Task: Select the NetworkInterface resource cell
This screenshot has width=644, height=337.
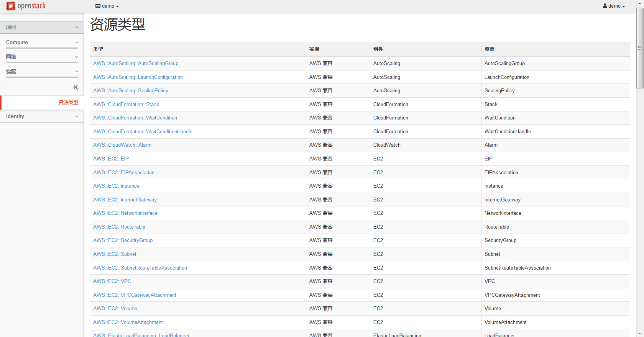Action: (x=555, y=213)
